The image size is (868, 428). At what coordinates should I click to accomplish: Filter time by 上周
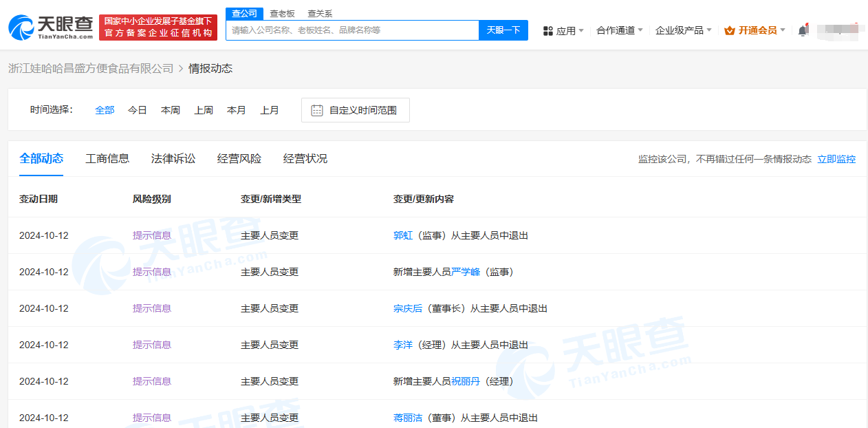pos(204,110)
